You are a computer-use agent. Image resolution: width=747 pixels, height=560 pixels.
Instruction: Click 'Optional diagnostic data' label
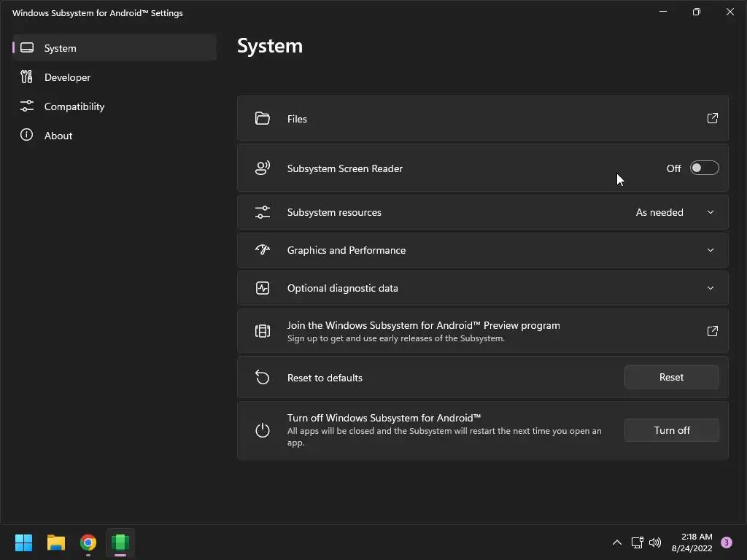[x=343, y=288]
